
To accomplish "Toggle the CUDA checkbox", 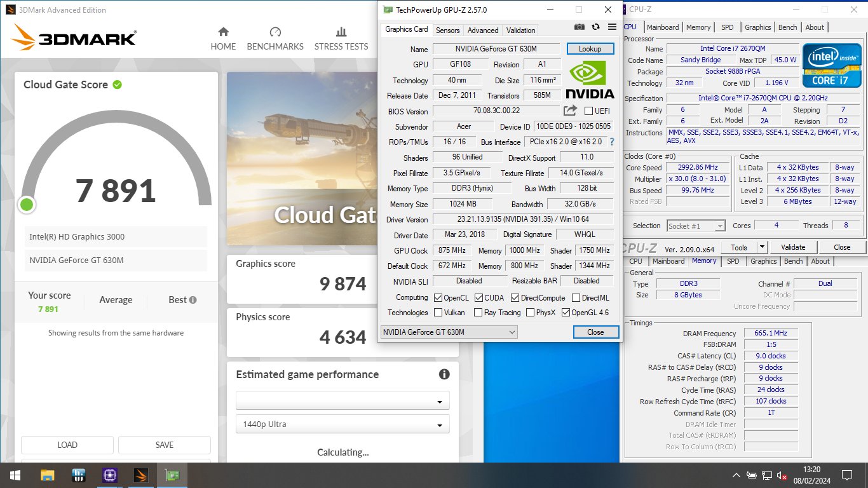I will click(x=478, y=297).
